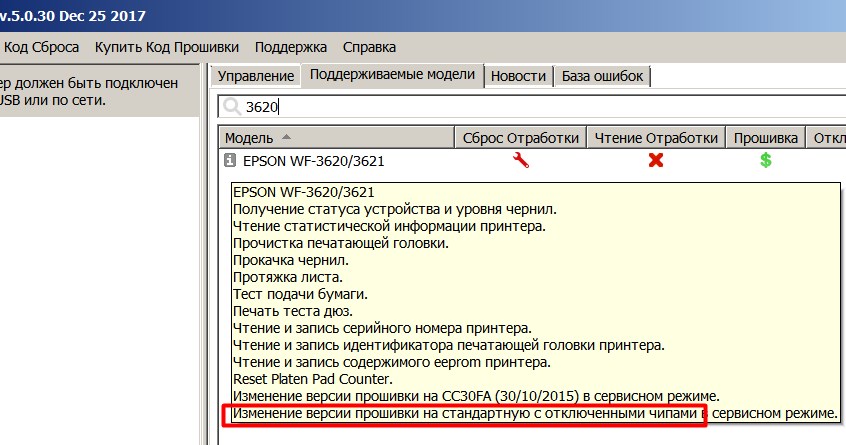Select the Поддерживаемые модели tab
The image size is (846, 445).
click(392, 74)
